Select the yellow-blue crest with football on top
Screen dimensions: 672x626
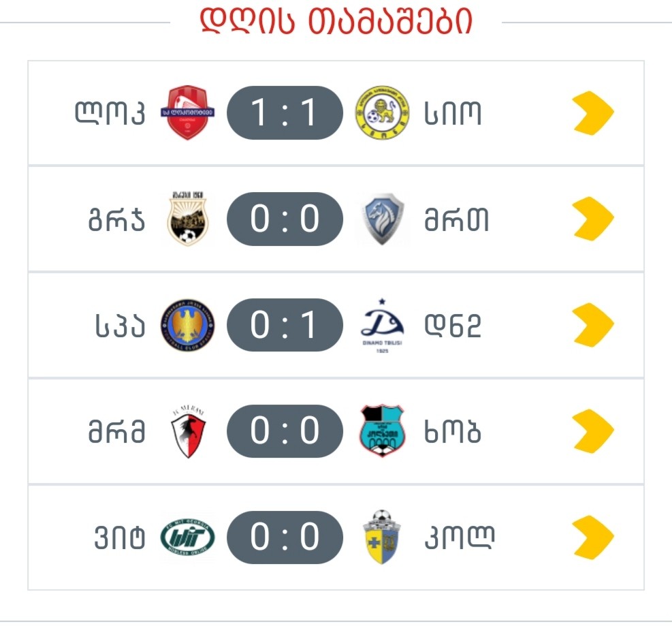click(382, 537)
